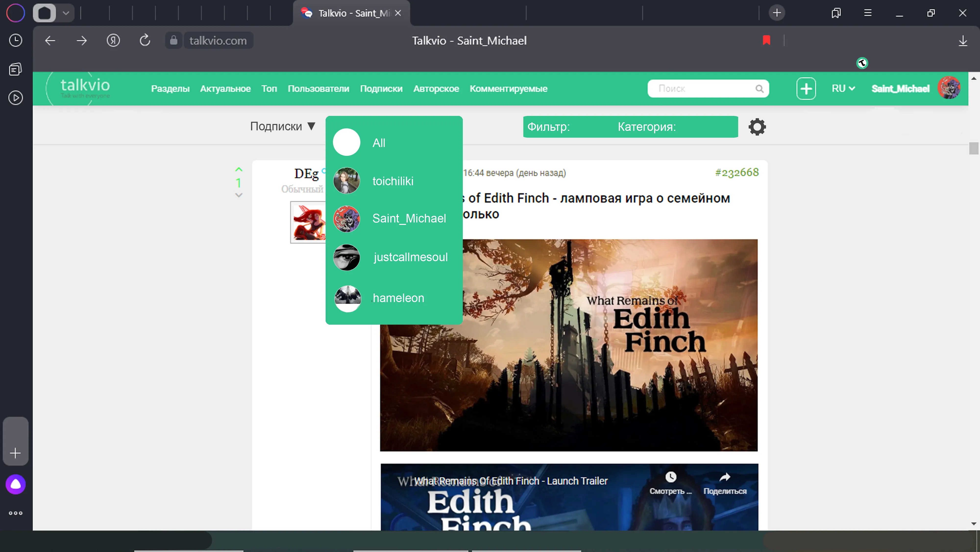Image resolution: width=980 pixels, height=552 pixels.
Task: Open Разделы navigation item
Action: [171, 89]
